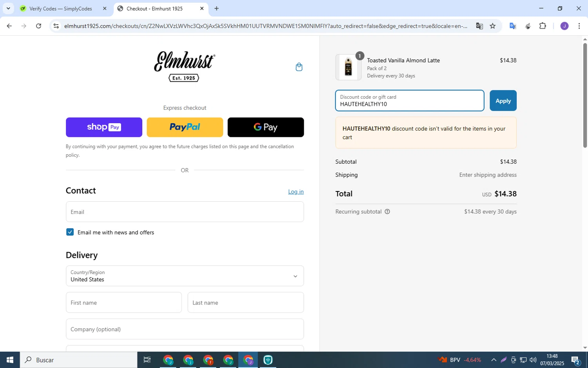Bookmark this page with star icon
Screen dimensions: 588x368
493,26
